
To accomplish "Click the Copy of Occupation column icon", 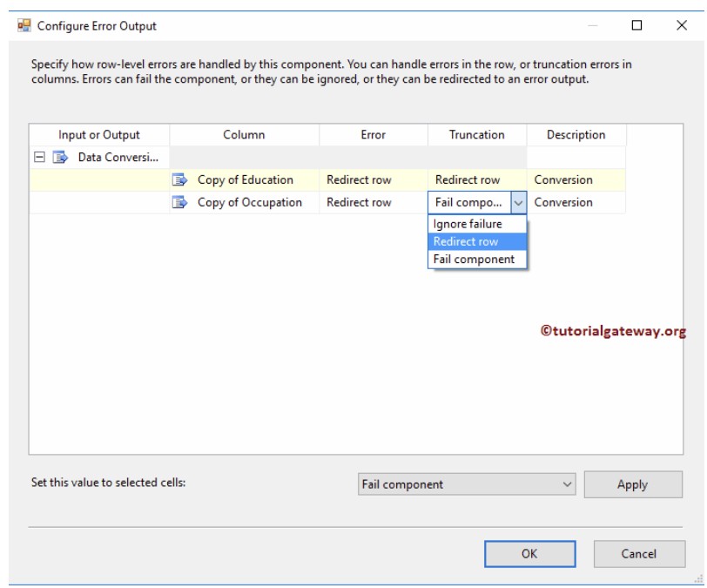I will 179,203.
